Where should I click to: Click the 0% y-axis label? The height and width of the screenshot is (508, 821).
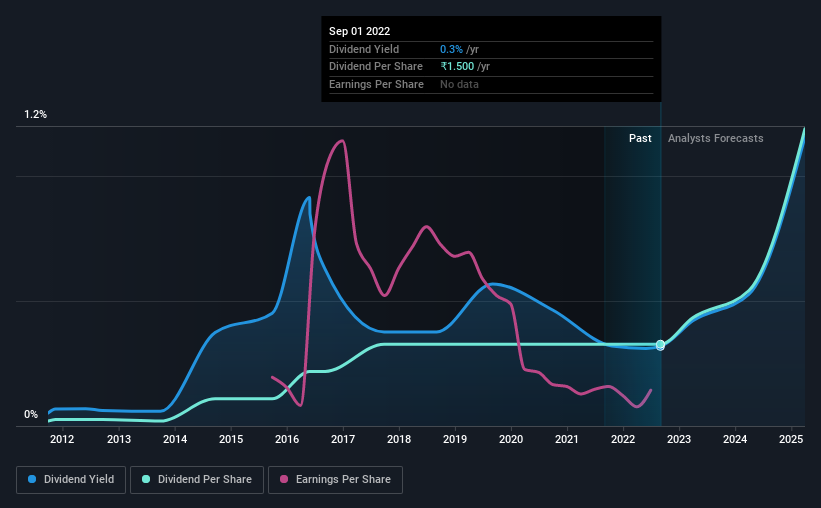pos(31,415)
